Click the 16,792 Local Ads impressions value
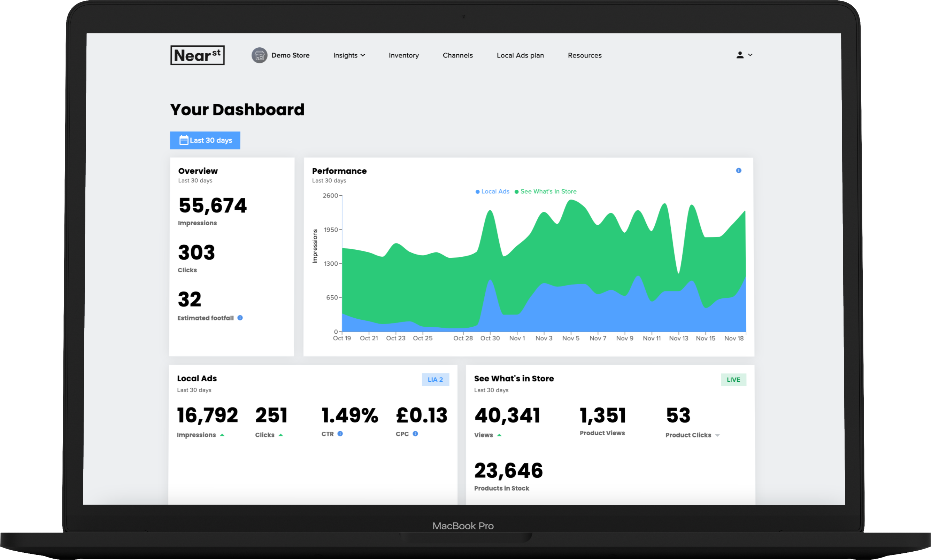The height and width of the screenshot is (560, 931). pyautogui.click(x=207, y=415)
